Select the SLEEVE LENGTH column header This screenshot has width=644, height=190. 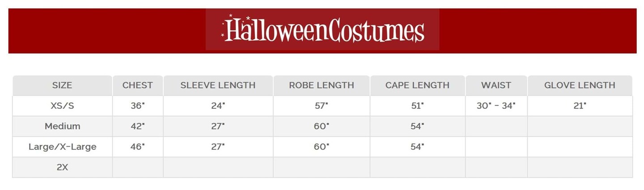coord(218,85)
